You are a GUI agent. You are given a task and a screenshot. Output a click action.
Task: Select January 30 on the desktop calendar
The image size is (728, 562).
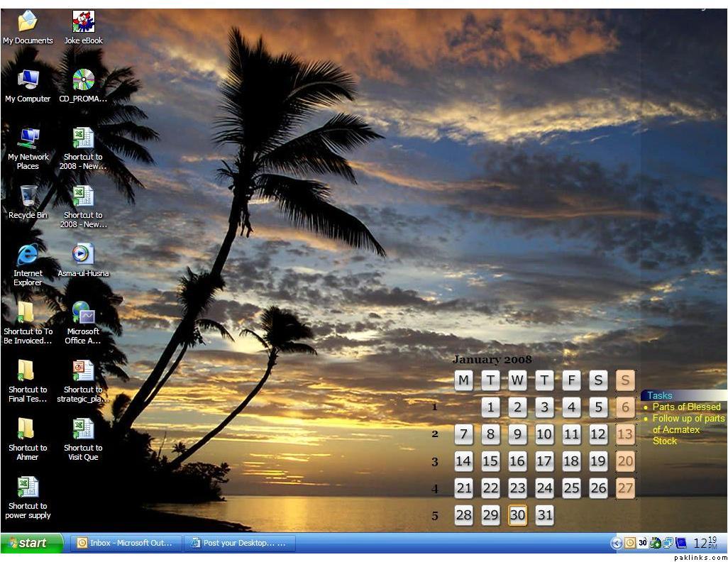(x=517, y=515)
